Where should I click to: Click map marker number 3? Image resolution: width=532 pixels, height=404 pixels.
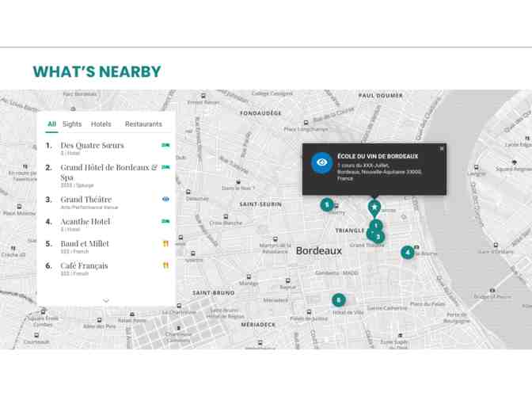[x=379, y=237]
